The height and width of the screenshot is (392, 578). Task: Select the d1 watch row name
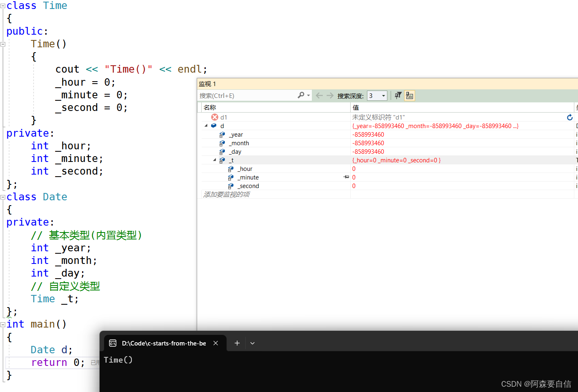tap(224, 117)
